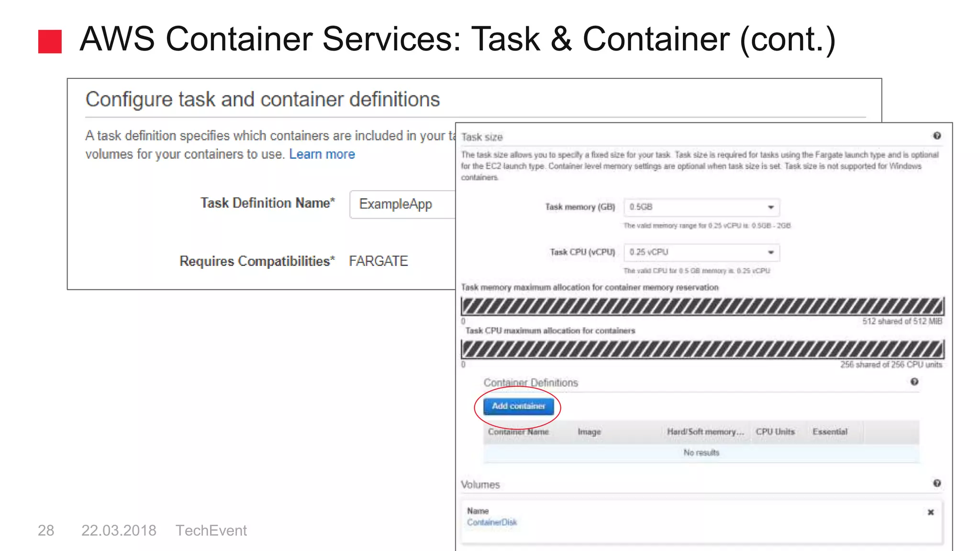Click the No results table row

(x=701, y=452)
